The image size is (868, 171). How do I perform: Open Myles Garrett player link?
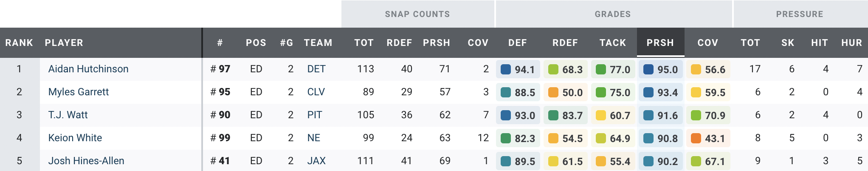point(79,92)
